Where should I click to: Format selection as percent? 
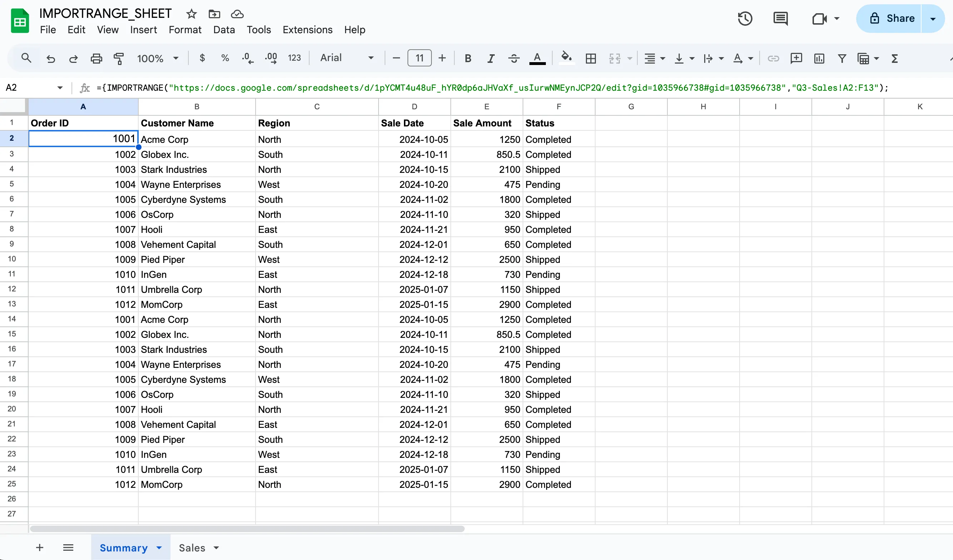[x=225, y=58]
